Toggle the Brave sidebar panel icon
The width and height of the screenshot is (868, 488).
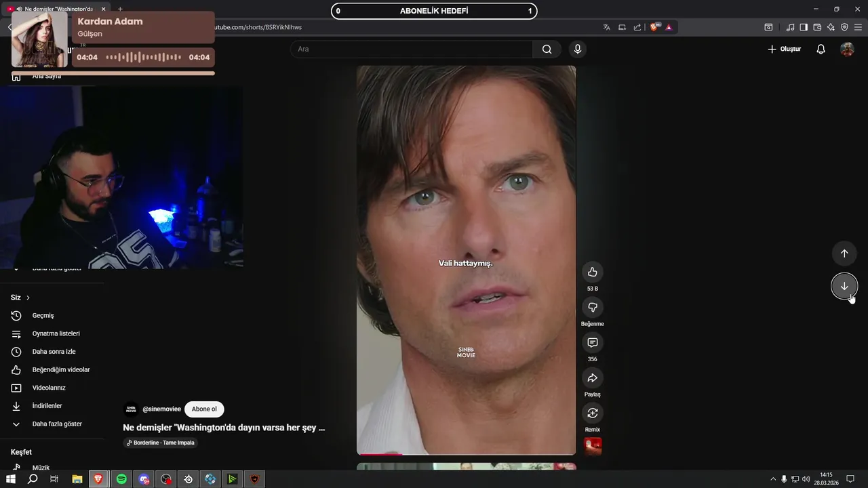pyautogui.click(x=804, y=27)
